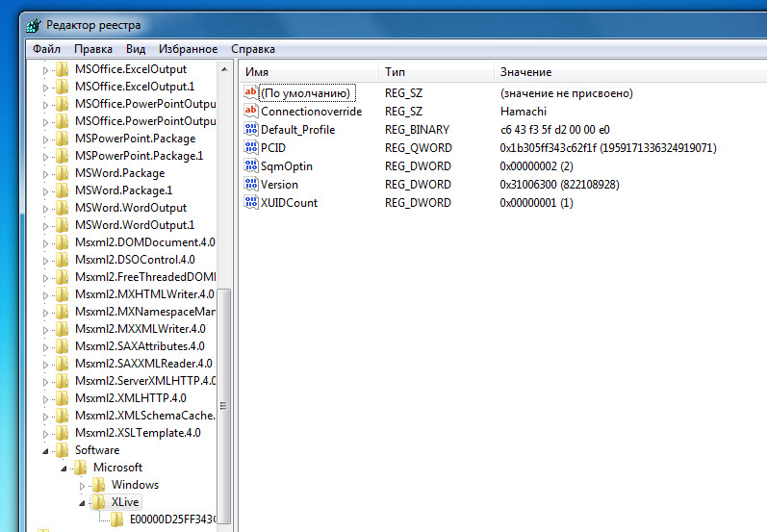Collapse the Software key
Screen dimensions: 767x532
tap(45, 451)
